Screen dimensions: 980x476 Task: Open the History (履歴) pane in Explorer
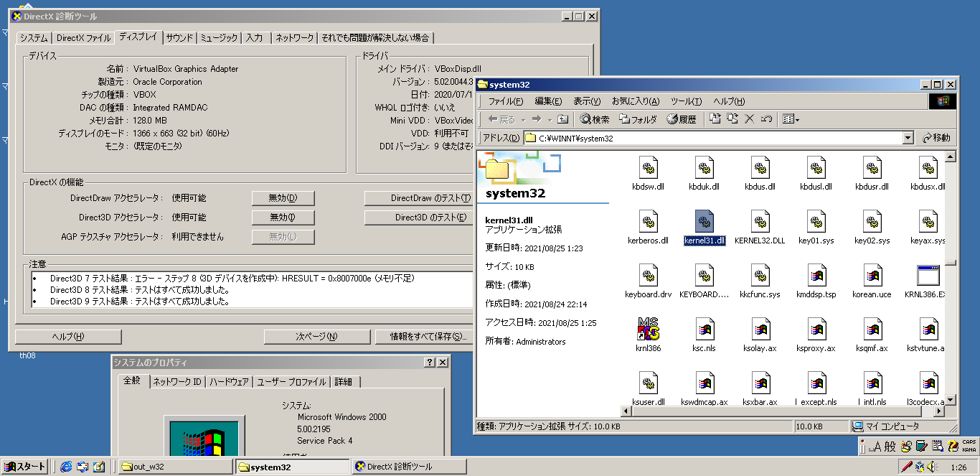(682, 119)
